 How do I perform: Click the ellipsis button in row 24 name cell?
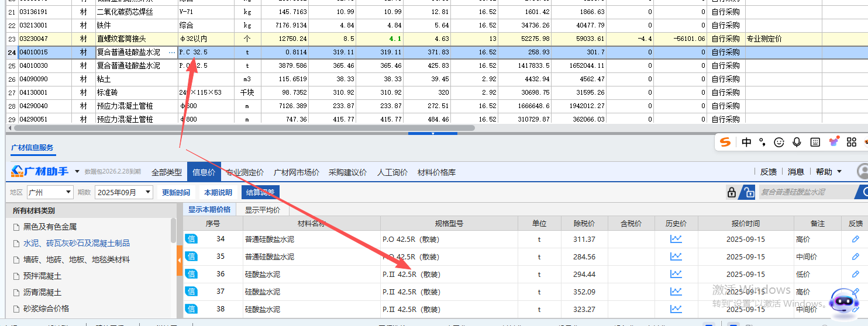click(x=171, y=53)
